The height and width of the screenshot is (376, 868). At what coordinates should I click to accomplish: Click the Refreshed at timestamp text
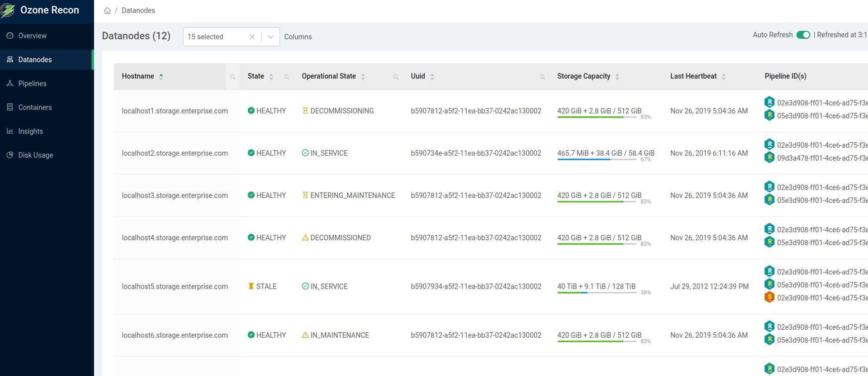842,35
